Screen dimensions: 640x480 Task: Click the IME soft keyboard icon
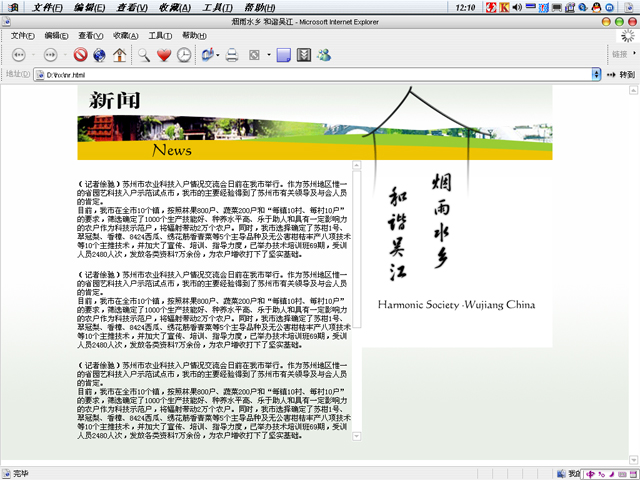[622, 474]
